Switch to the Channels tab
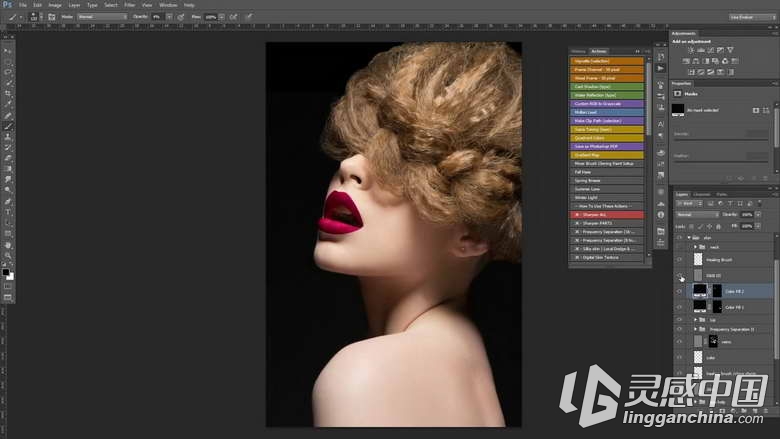Viewport: 780px width, 439px height. [x=701, y=194]
